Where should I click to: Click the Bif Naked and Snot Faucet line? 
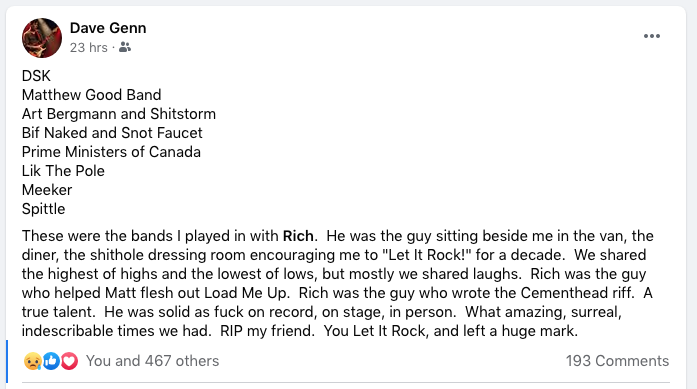click(112, 133)
